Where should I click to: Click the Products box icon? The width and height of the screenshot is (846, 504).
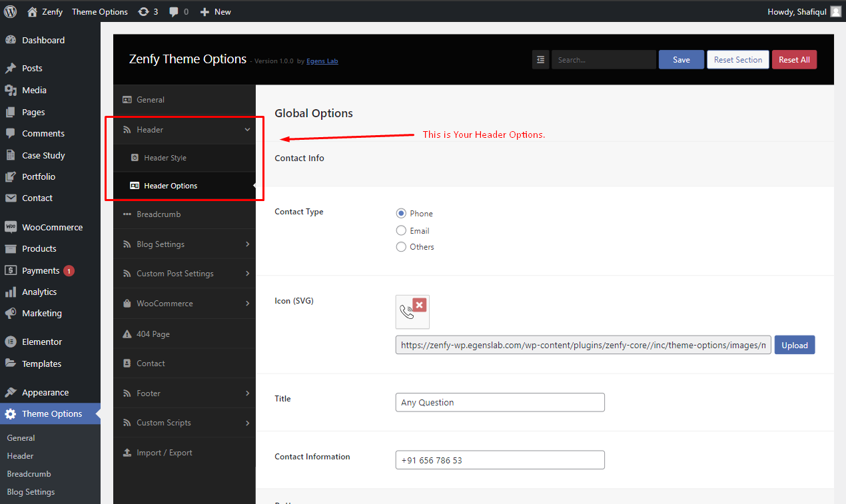tap(11, 248)
